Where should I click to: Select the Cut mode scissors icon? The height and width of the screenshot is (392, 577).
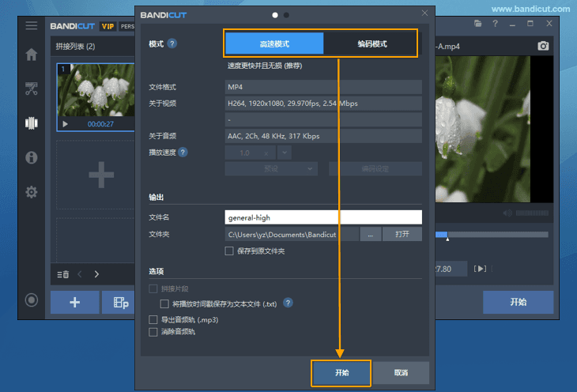point(32,89)
